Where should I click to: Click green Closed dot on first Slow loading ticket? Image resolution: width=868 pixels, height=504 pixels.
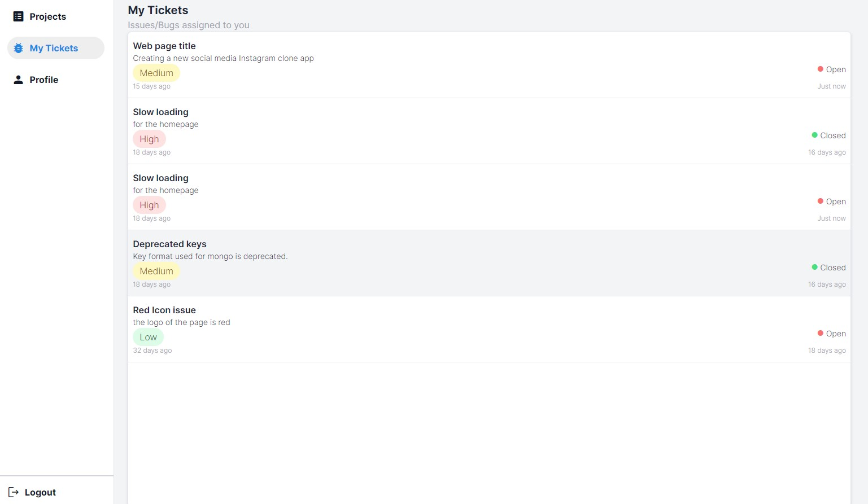(x=814, y=135)
